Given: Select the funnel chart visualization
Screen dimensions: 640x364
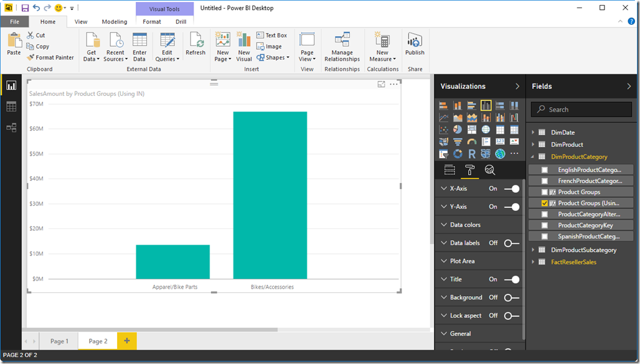Looking at the screenshot, I should coord(458,142).
